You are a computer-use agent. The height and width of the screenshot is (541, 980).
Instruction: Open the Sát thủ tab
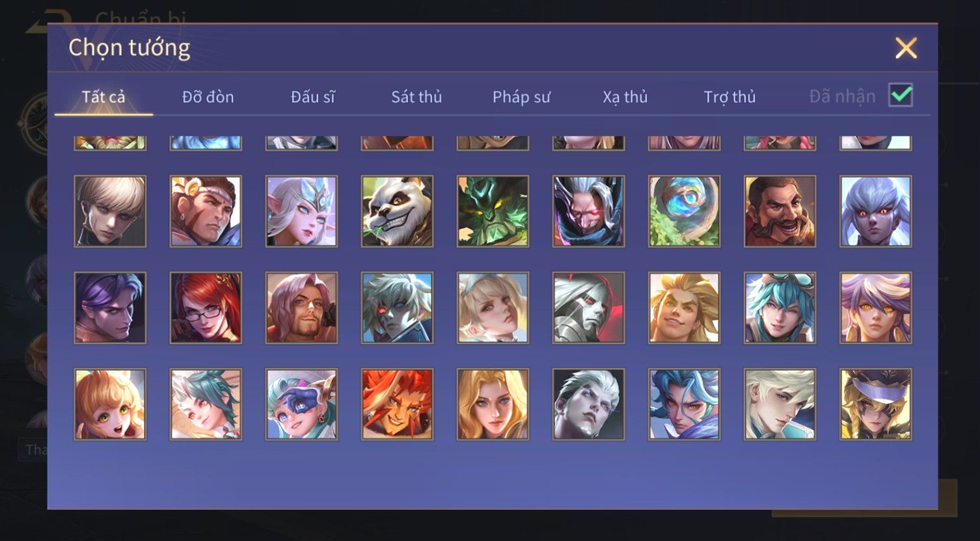416,97
